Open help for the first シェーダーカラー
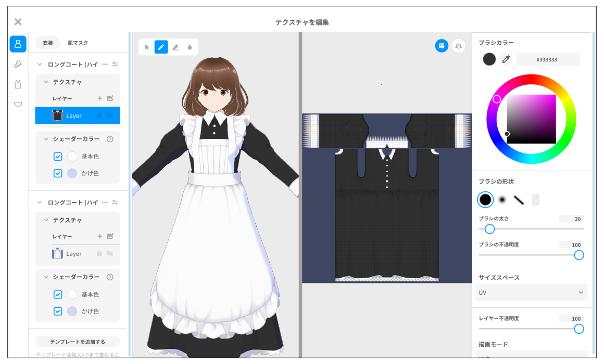The image size is (604, 364). (x=110, y=139)
